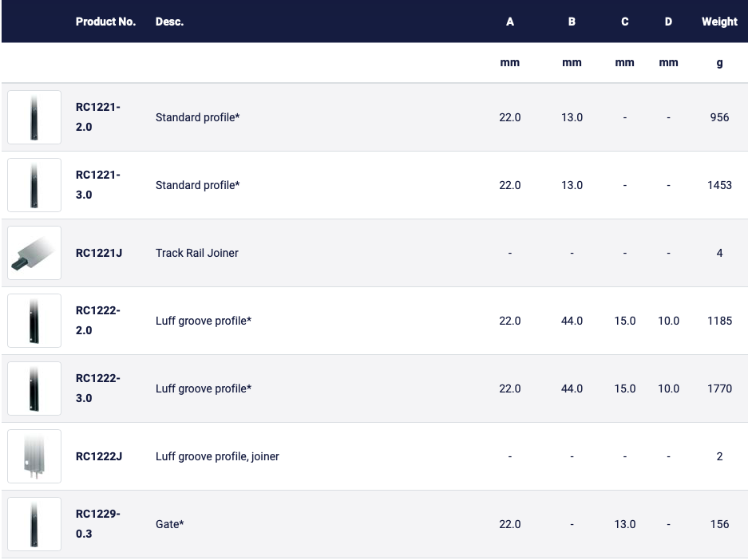This screenshot has width=748, height=560.
Task: Open the RC1221-3.0 product thumbnail
Action: (34, 185)
